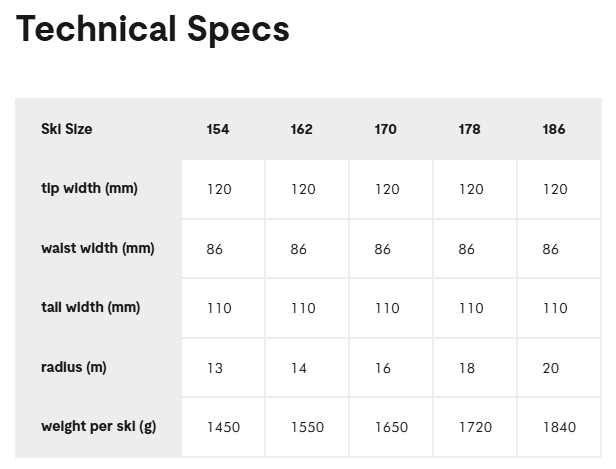Select the 170 ski size column header

tap(386, 129)
